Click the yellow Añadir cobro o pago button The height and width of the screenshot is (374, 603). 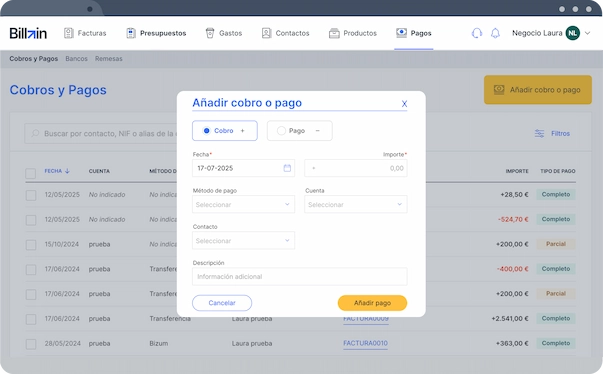coord(538,90)
